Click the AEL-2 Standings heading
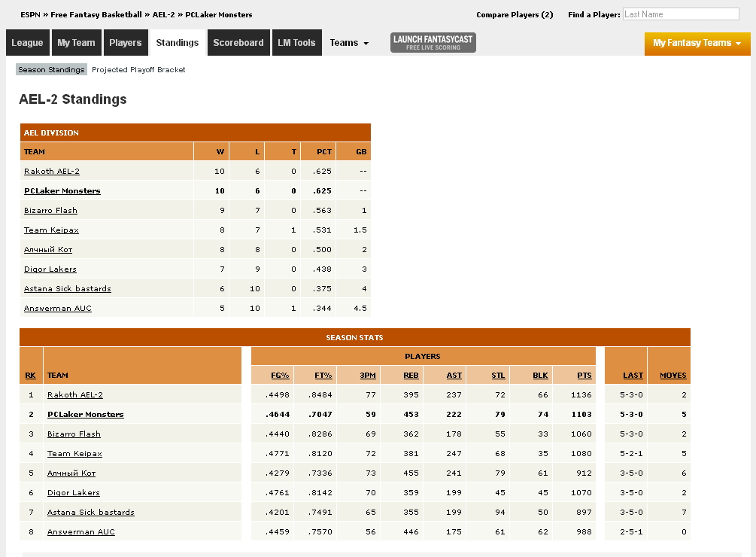 click(73, 99)
